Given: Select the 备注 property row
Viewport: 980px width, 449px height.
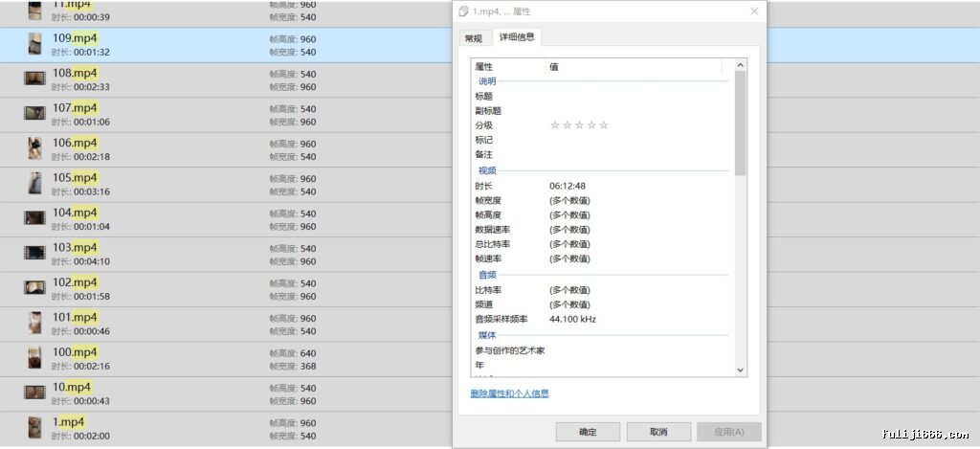Looking at the screenshot, I should click(603, 154).
